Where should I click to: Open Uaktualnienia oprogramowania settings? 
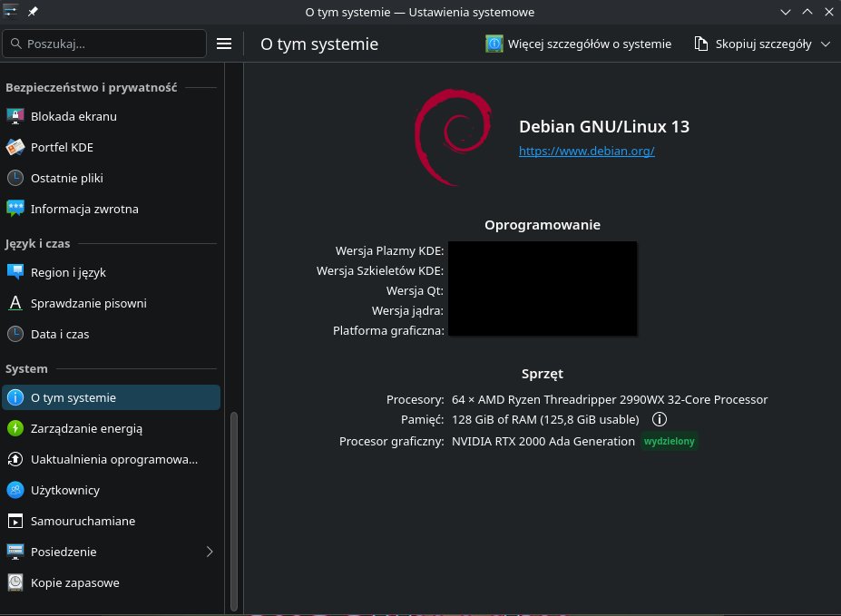tap(111, 459)
